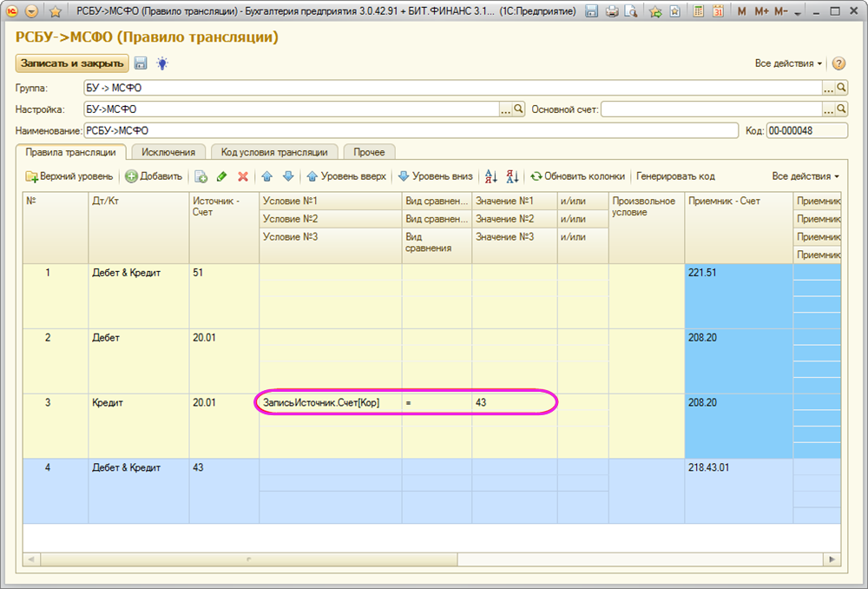Switch to the Исключения tab
Viewport: 868px width, 589px height.
pos(168,152)
